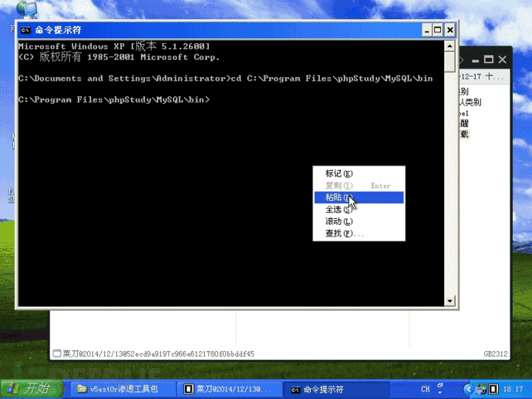Image resolution: width=532 pixels, height=399 pixels.
Task: Close the 命令提示符 window
Action: pos(450,31)
